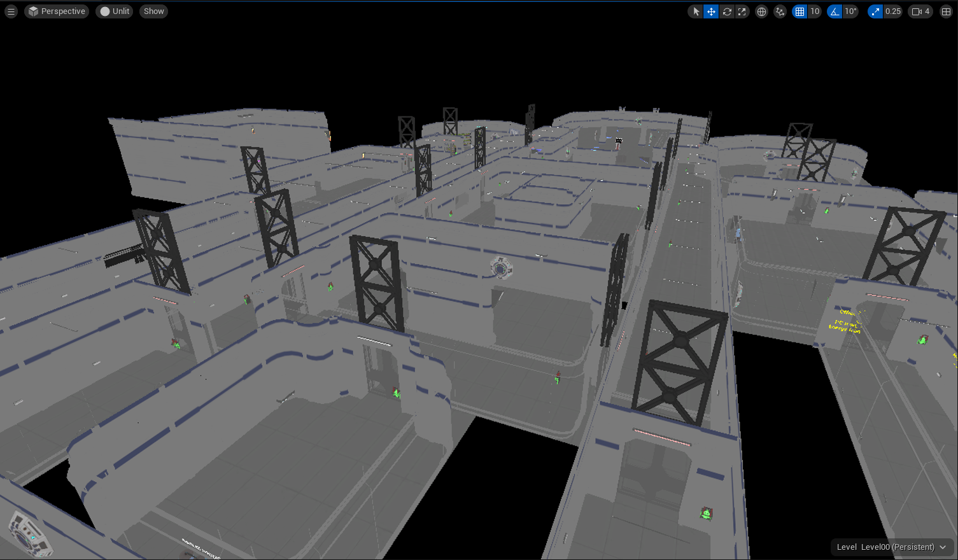Image resolution: width=958 pixels, height=560 pixels.
Task: Toggle grid snapping on or off
Action: [800, 11]
